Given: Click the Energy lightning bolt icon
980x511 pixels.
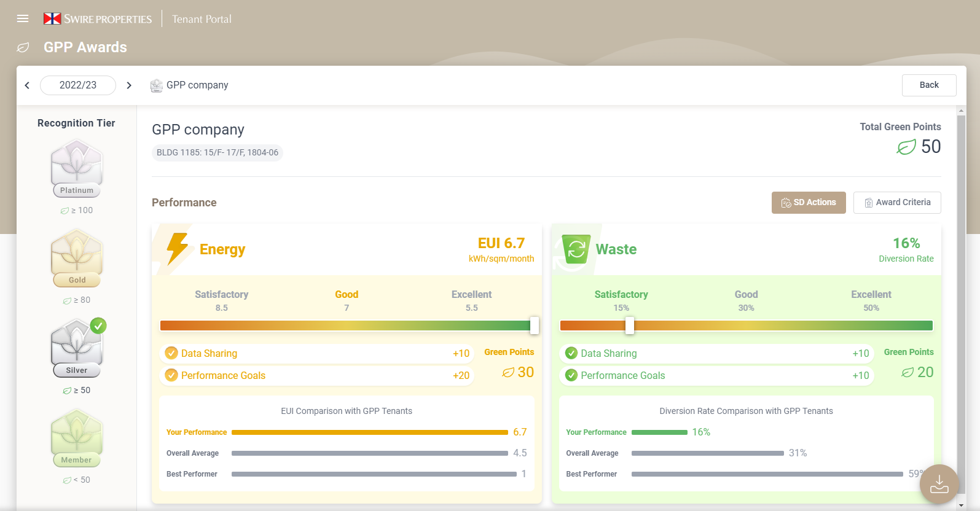Looking at the screenshot, I should (x=178, y=249).
